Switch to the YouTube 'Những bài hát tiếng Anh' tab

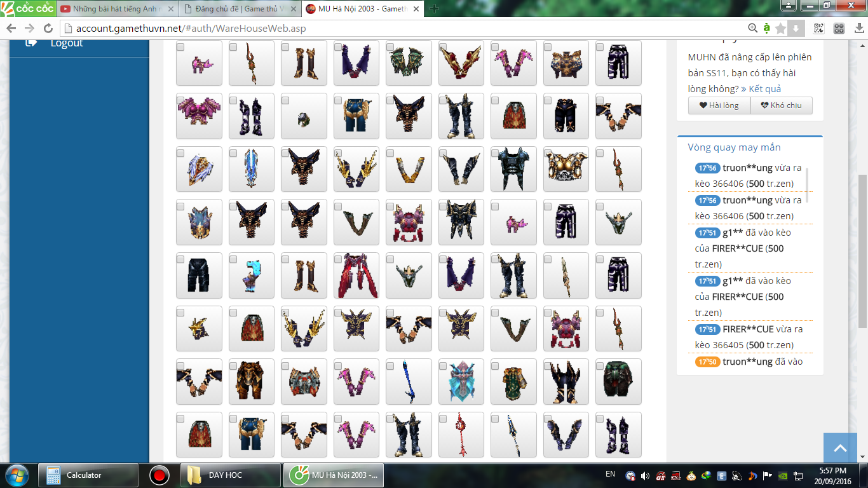(118, 9)
